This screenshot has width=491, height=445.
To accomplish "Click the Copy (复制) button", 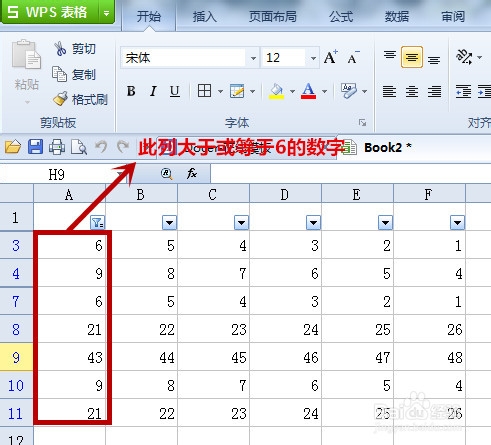I will coord(74,74).
